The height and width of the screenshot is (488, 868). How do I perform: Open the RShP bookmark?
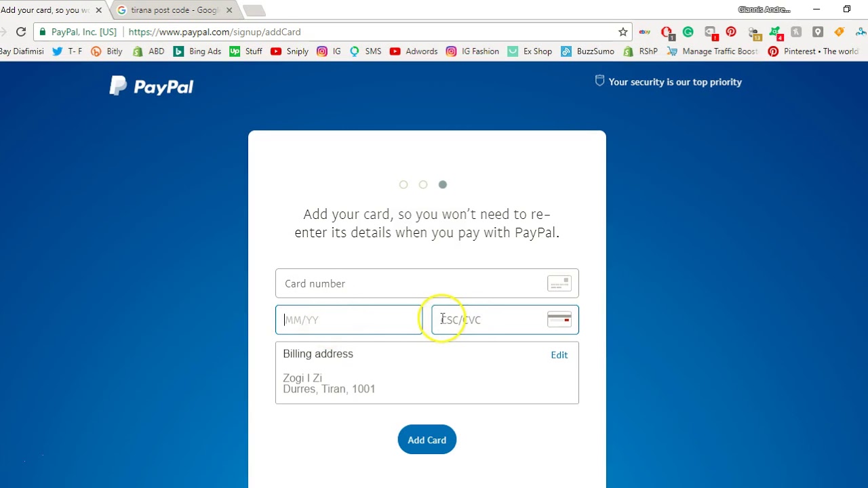[640, 51]
